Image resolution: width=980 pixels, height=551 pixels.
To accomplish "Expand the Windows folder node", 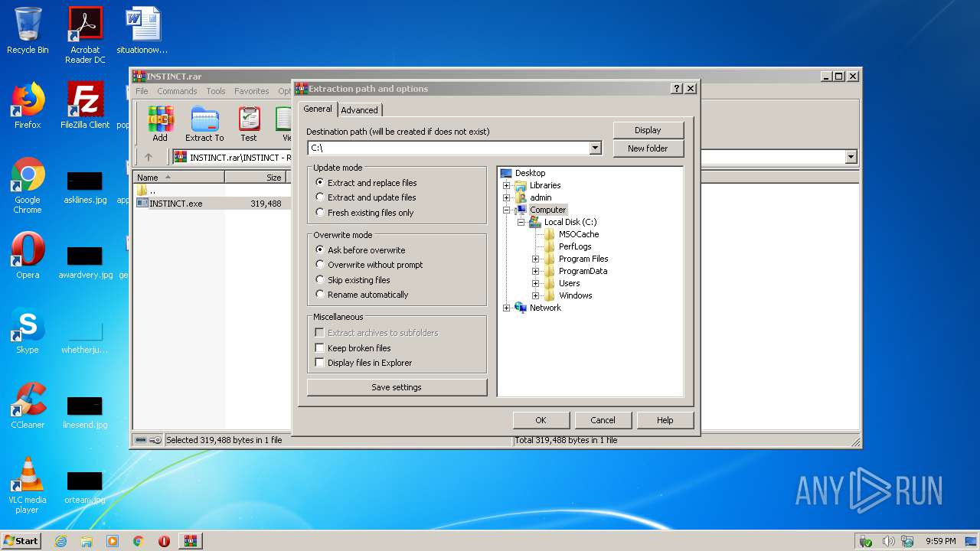I will point(535,295).
